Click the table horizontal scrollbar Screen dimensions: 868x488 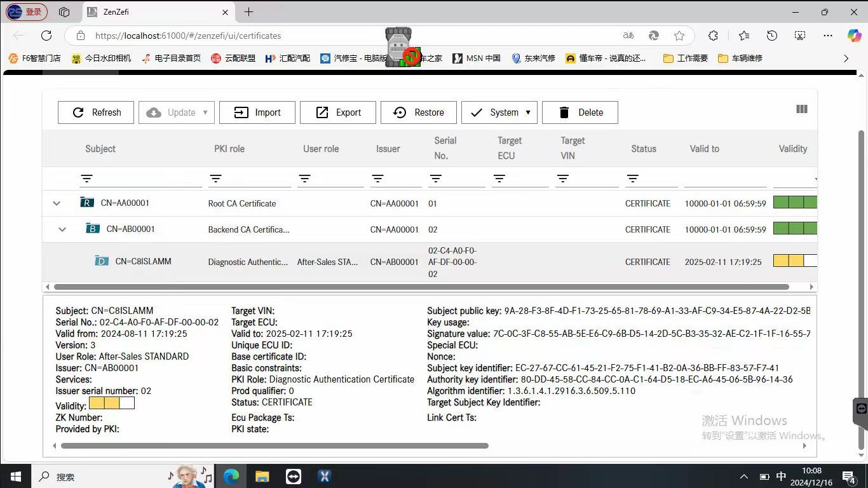point(422,287)
